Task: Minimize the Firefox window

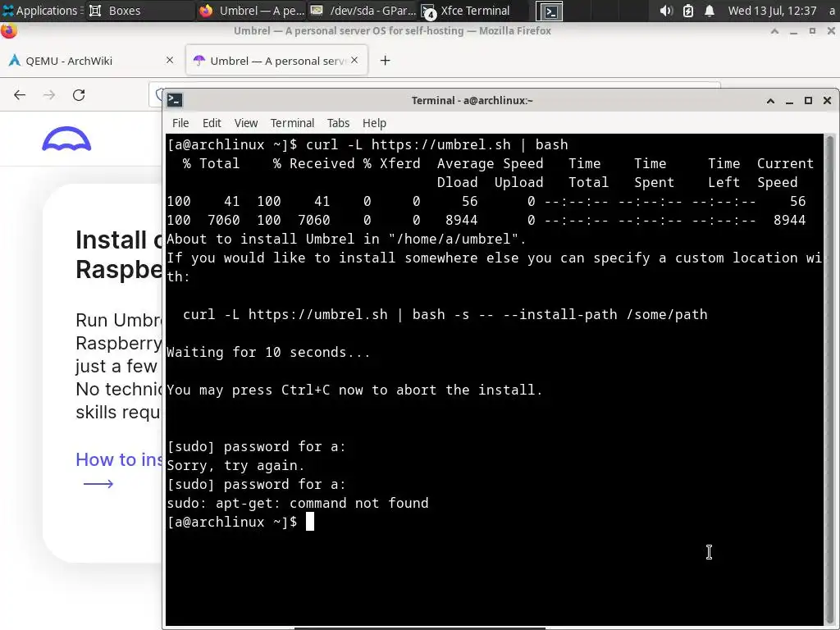Action: point(794,31)
